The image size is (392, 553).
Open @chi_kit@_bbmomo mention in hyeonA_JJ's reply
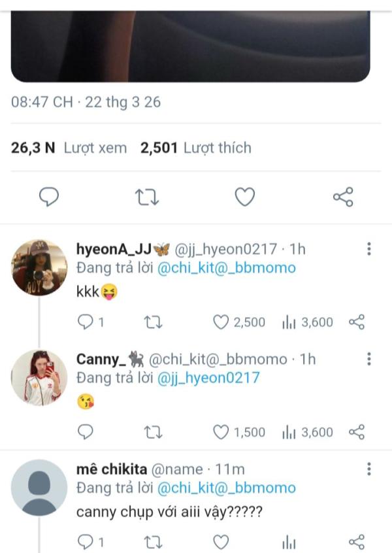[x=226, y=268]
